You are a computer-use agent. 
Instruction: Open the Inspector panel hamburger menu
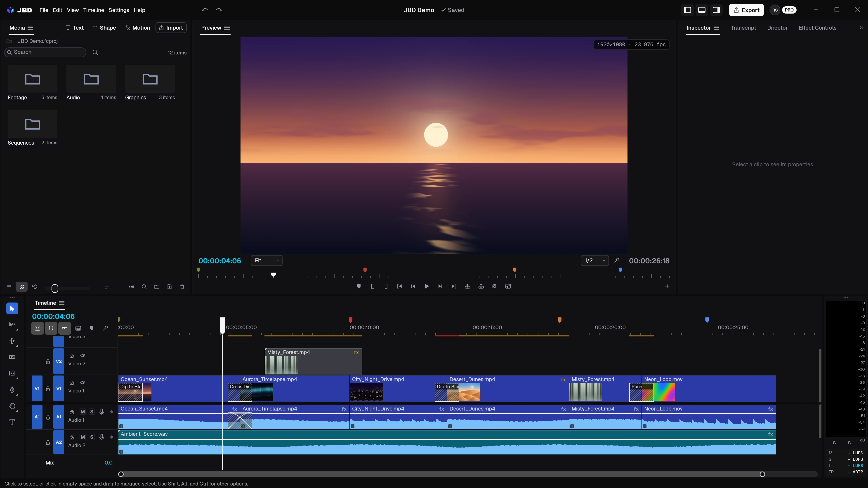coord(716,28)
